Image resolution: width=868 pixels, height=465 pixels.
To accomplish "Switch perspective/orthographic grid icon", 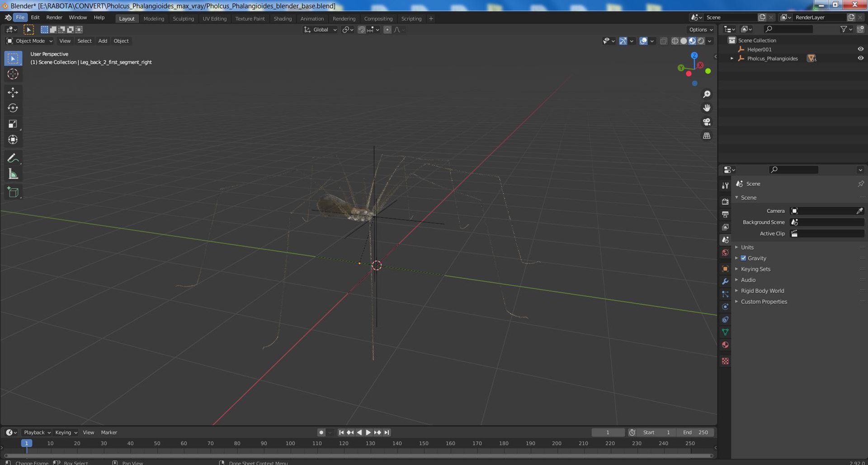I will click(x=707, y=136).
